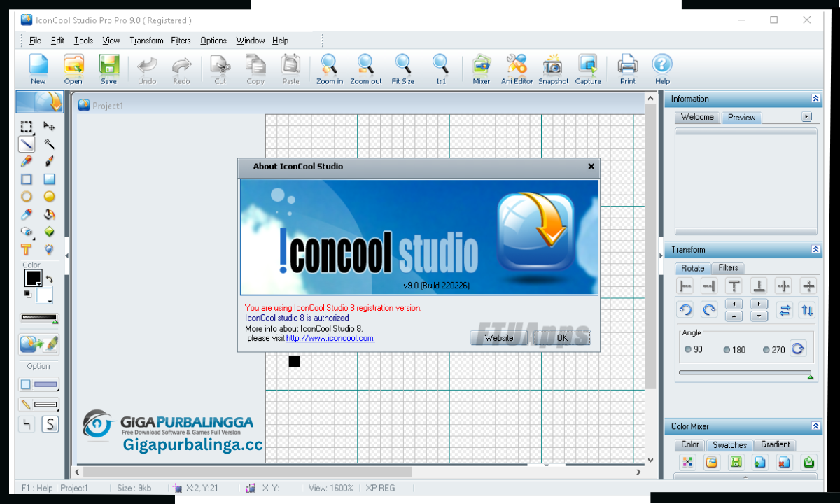840x504 pixels.
Task: Click the black foreground color swatch
Action: tap(33, 278)
